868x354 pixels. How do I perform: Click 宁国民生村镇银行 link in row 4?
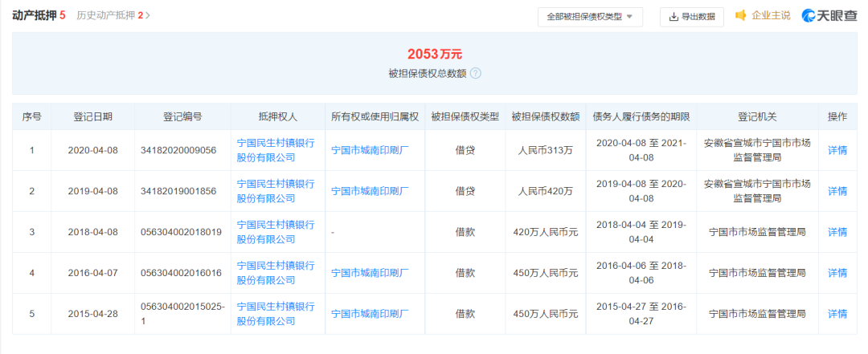point(276,273)
